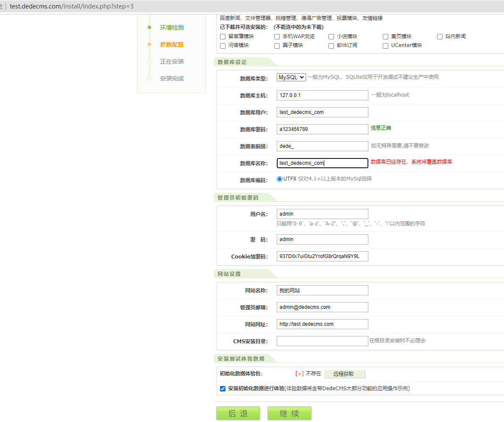Click the green bullet beside 环境检测
Viewport: 504px width, 422px height.
[149, 27]
